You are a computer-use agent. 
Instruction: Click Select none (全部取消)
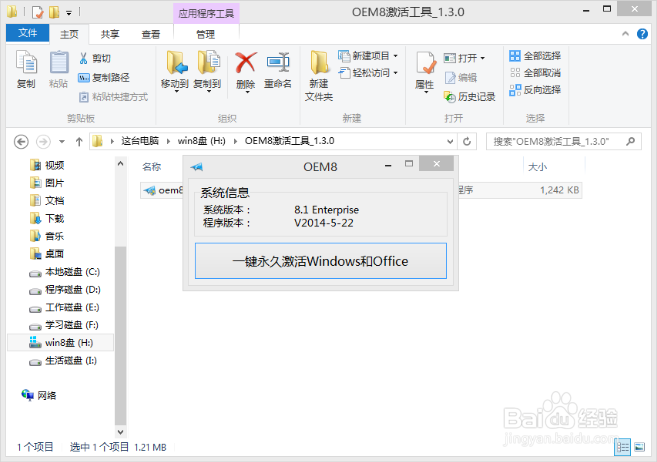[535, 73]
